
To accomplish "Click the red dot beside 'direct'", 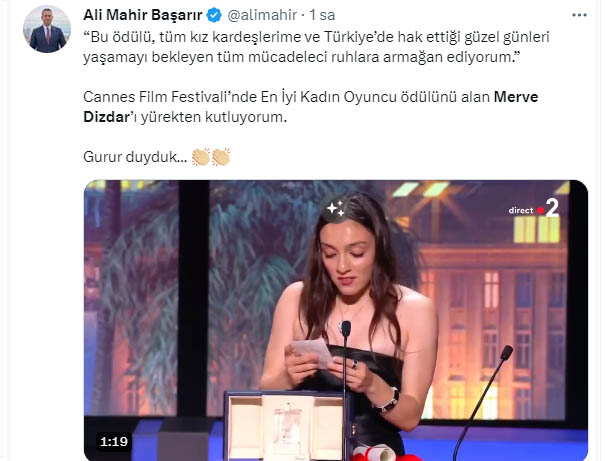I will click(540, 211).
